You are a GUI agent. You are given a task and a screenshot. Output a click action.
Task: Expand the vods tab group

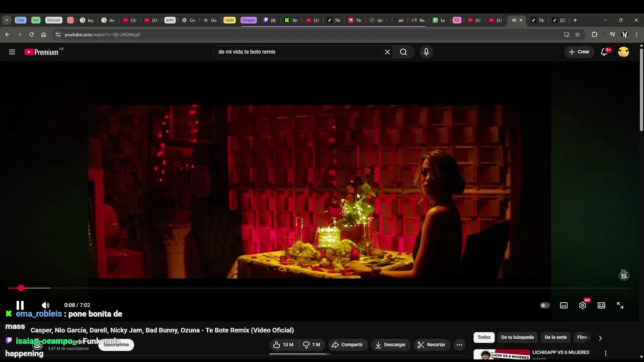point(229,20)
